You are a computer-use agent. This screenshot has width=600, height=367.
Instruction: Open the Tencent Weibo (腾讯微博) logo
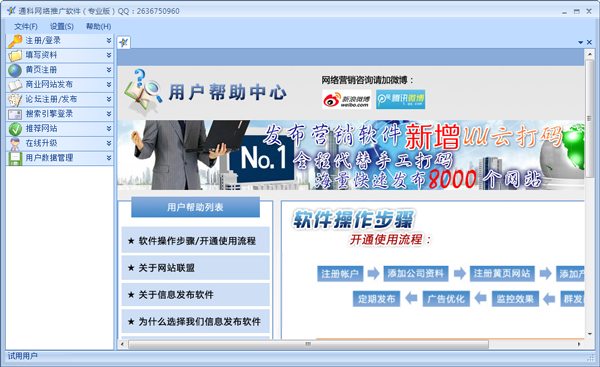[x=400, y=99]
